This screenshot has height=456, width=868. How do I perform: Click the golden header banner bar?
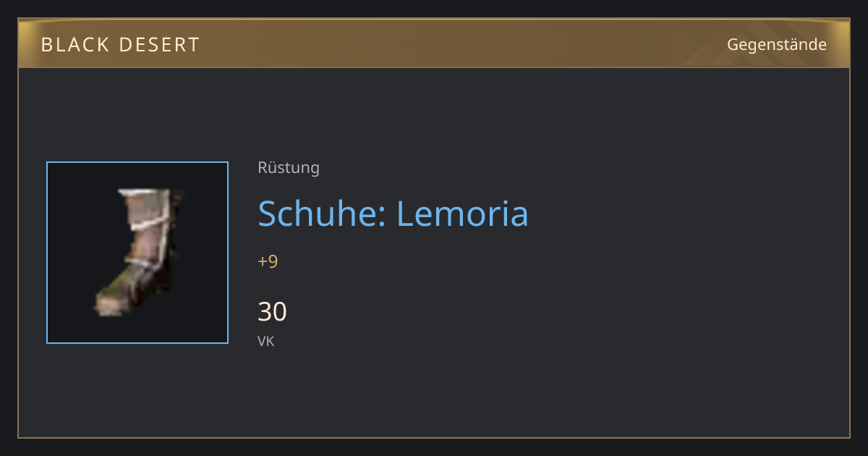434,43
